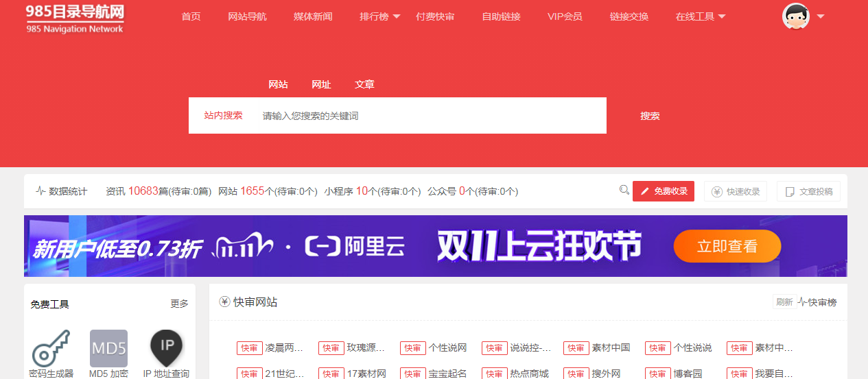Image resolution: width=868 pixels, height=379 pixels.
Task: Open the 博客园 site link
Action: point(688,374)
